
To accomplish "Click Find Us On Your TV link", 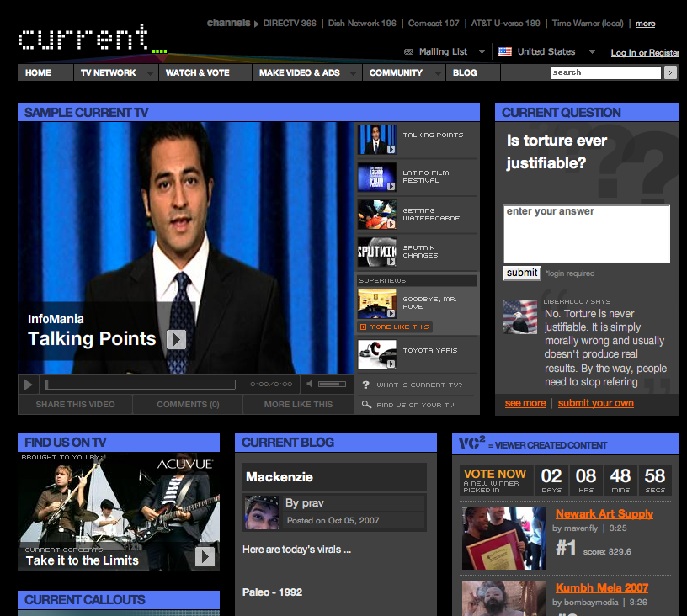I will click(415, 405).
